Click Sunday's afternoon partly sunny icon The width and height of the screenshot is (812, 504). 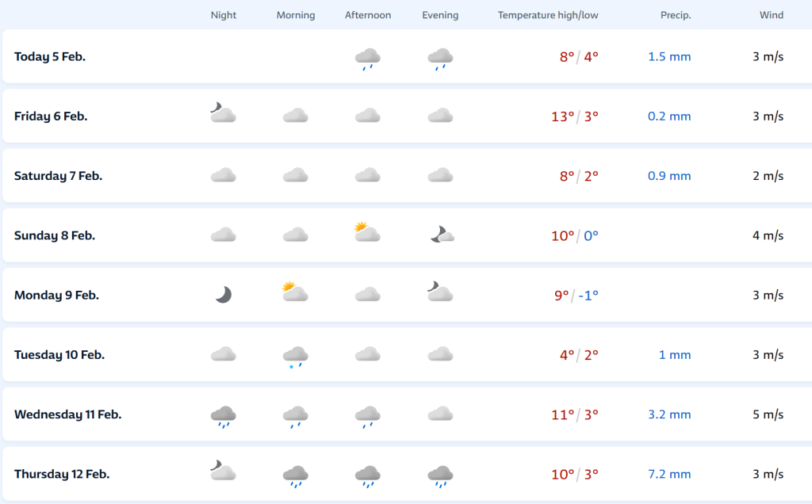[x=367, y=232]
